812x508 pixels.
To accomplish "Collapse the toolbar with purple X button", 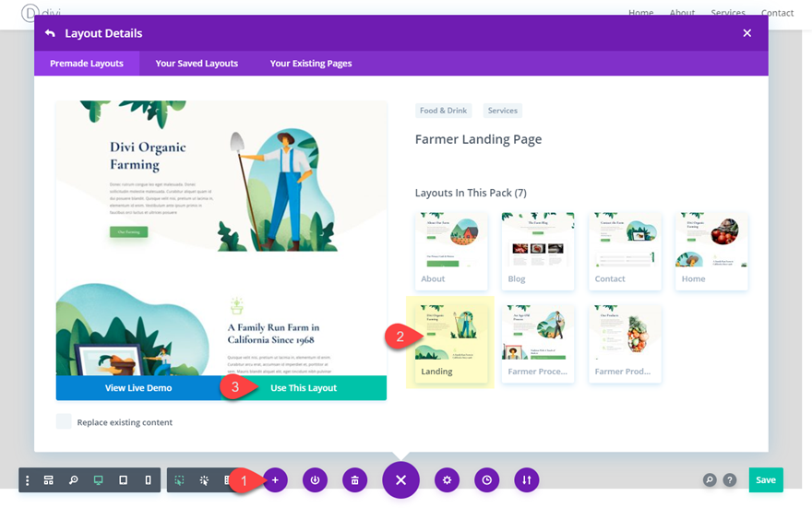I will click(400, 480).
